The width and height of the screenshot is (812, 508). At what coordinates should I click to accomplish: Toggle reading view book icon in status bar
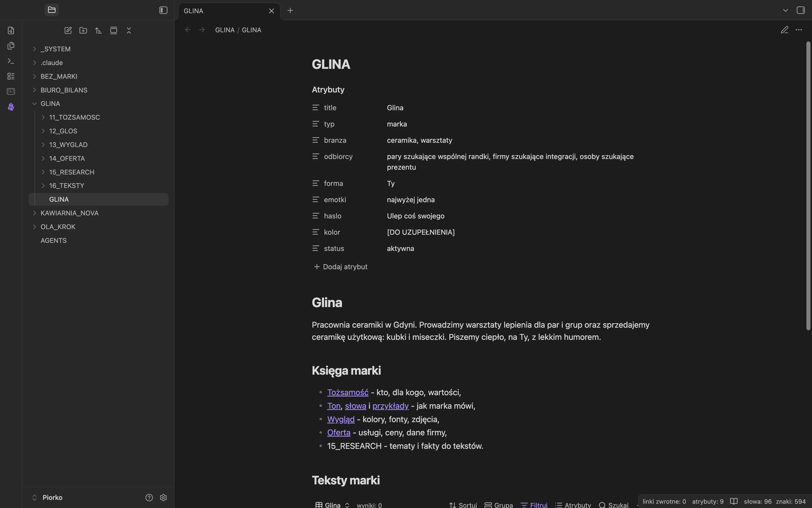pos(734,502)
